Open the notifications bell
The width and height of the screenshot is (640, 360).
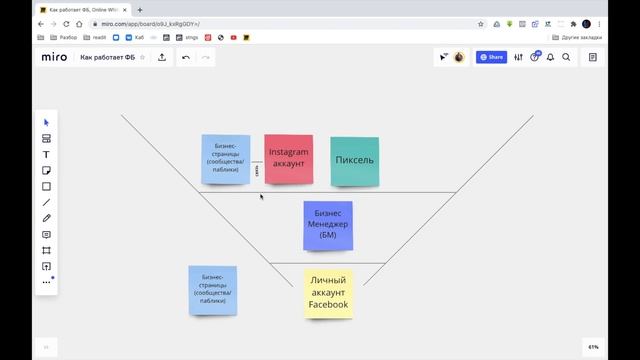coord(550,58)
